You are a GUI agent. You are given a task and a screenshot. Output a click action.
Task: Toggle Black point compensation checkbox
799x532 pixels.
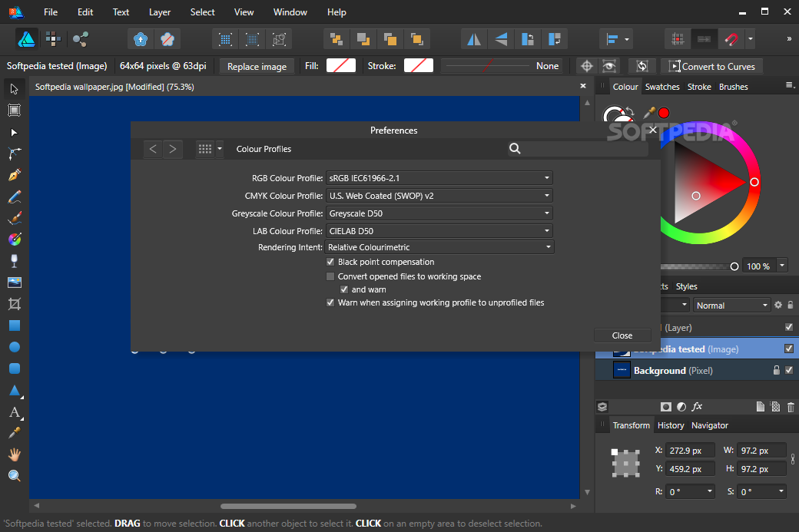coord(330,262)
